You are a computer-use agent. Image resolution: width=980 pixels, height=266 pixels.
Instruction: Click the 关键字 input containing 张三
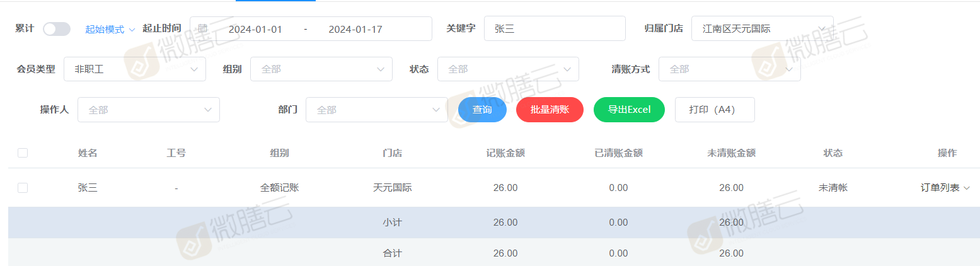coord(554,29)
